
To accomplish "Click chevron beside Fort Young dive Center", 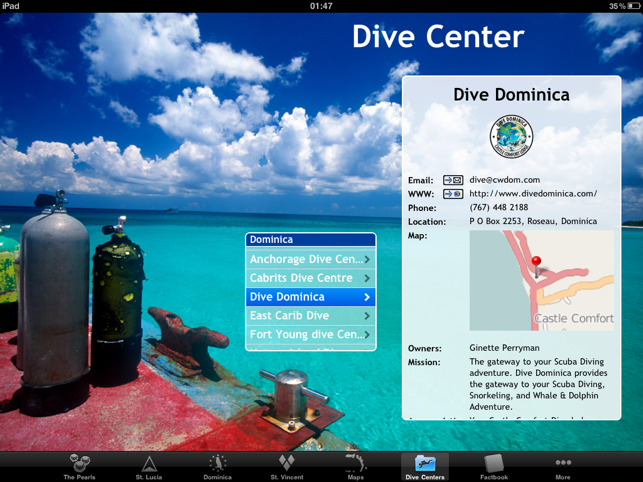I will (367, 335).
